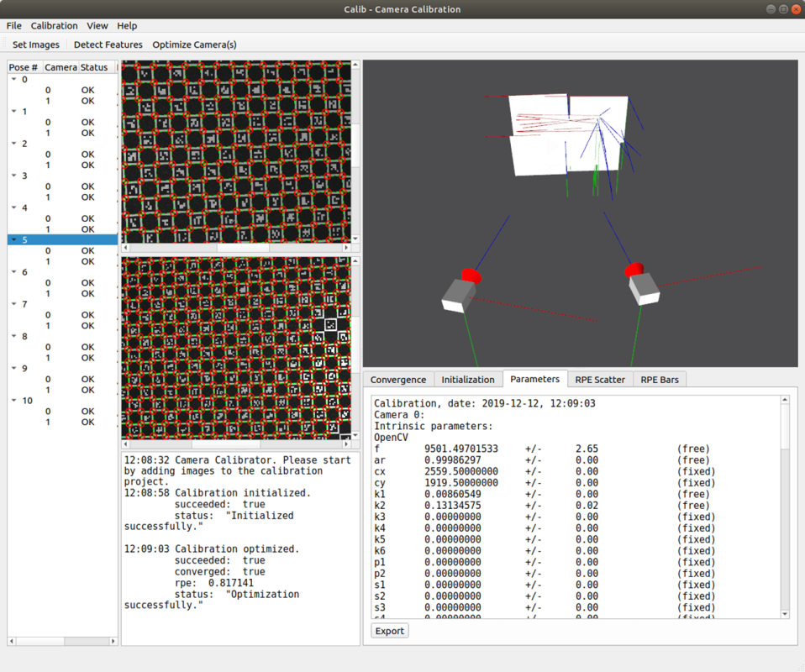This screenshot has width=805, height=672.
Task: Switch to the RPE Scatter tab
Action: (600, 380)
